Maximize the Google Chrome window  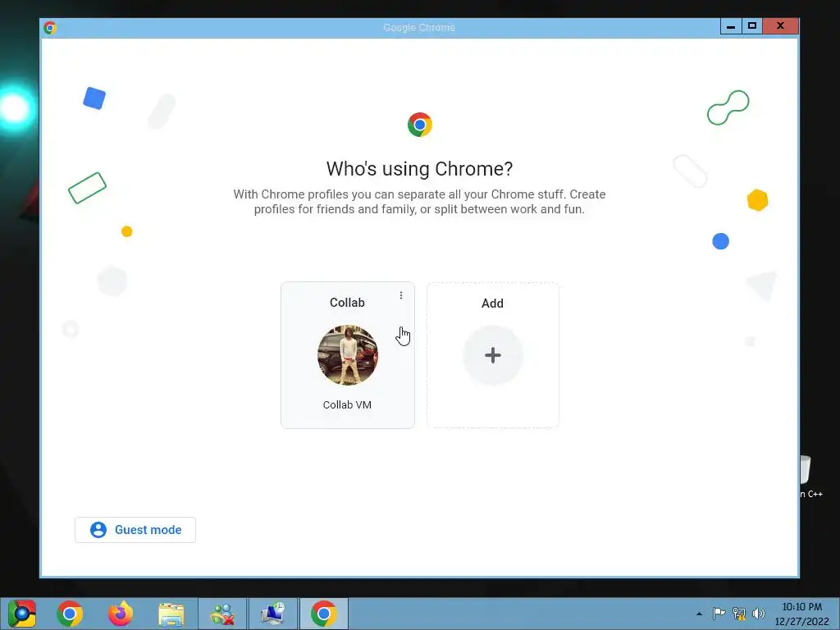coord(752,25)
